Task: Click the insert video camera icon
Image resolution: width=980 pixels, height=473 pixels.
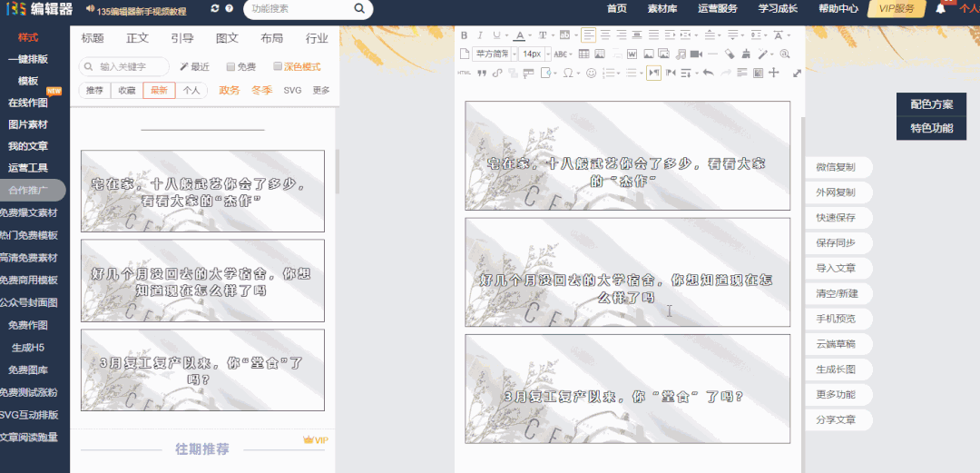Action: point(696,54)
